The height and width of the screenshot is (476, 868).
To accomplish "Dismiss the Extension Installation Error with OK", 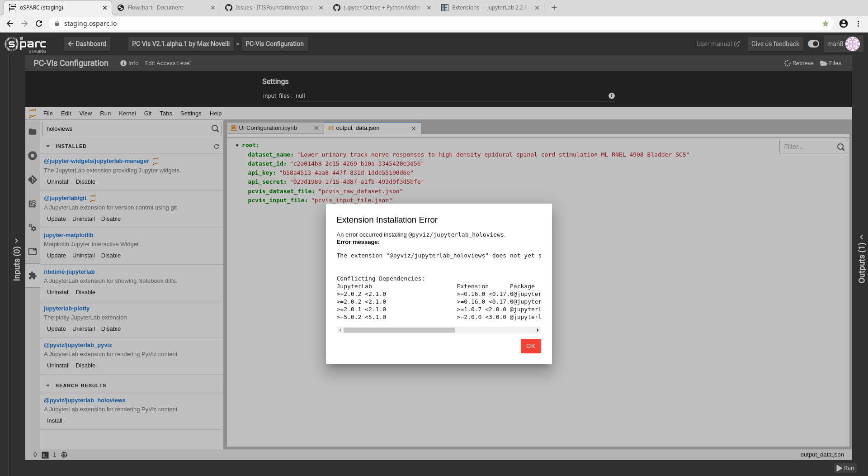I will (530, 346).
